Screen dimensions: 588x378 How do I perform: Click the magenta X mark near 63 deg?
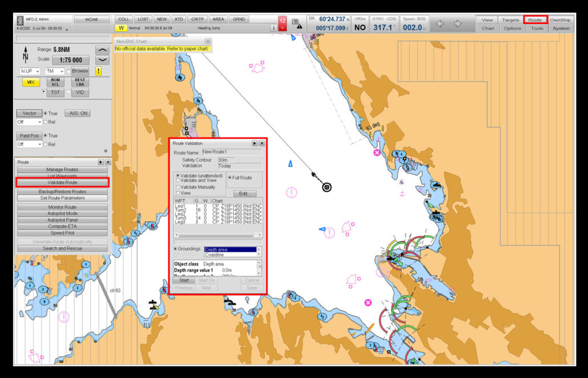[x=377, y=152]
